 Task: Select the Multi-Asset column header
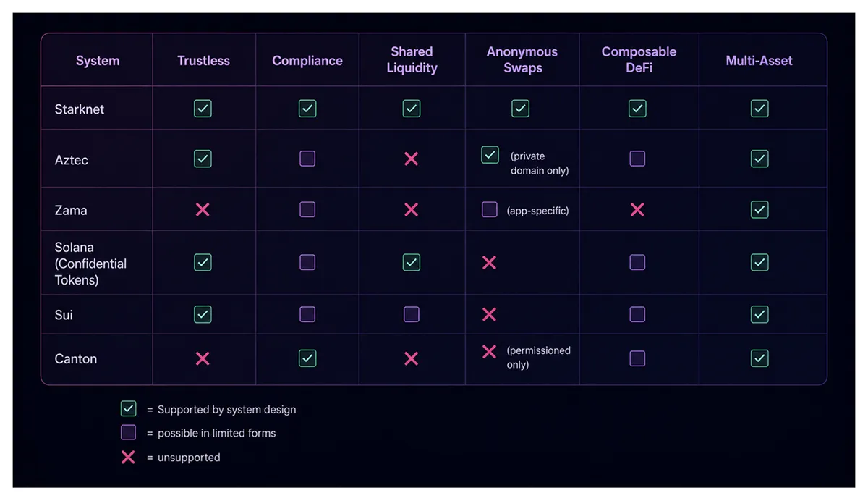pos(759,61)
